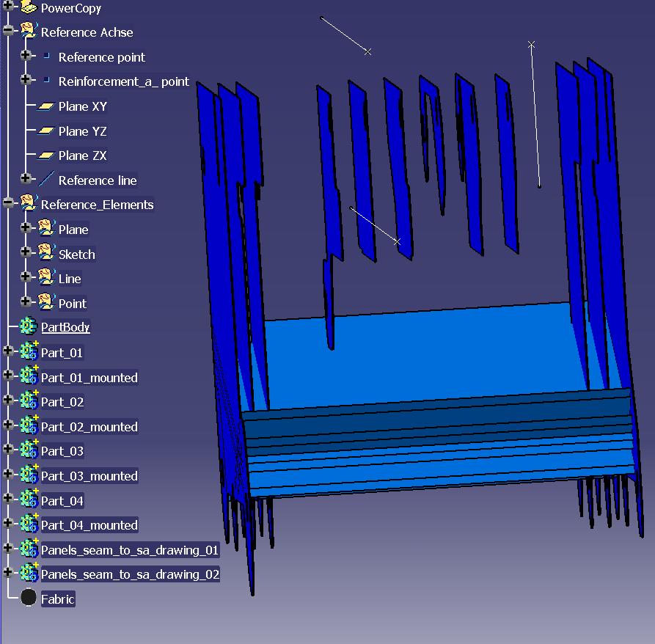Click the Plane geometrical set icon
This screenshot has width=655, height=644.
click(46, 228)
